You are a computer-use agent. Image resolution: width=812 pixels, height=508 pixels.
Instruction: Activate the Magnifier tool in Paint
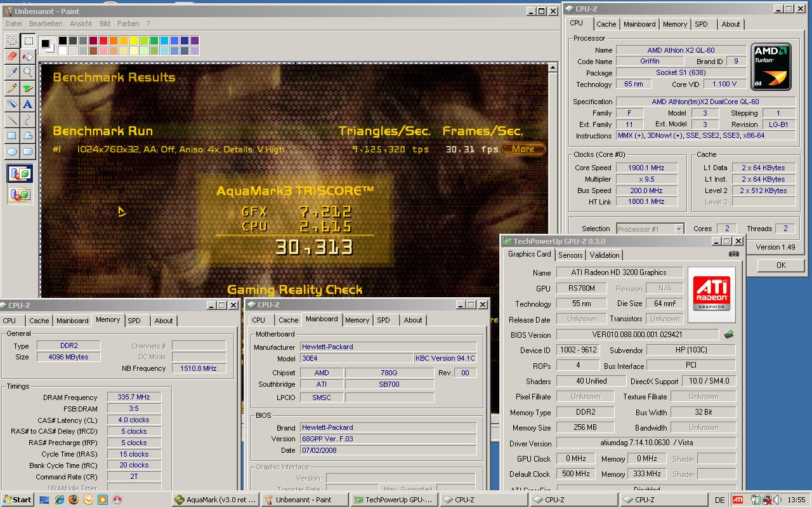coord(29,72)
